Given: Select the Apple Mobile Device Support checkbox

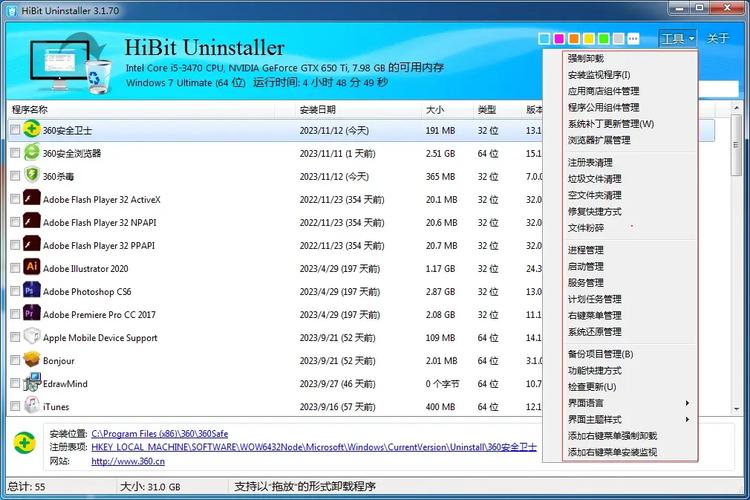Looking at the screenshot, I should point(15,337).
